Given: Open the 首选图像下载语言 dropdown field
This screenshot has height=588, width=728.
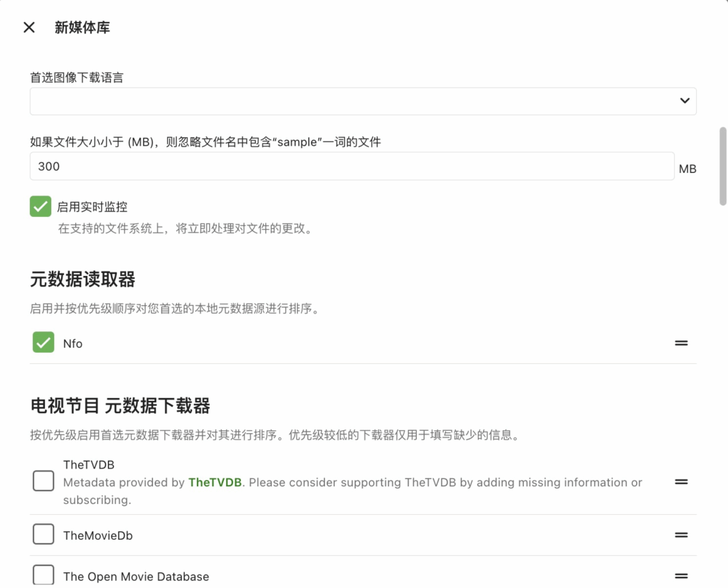Looking at the screenshot, I should click(352, 101).
